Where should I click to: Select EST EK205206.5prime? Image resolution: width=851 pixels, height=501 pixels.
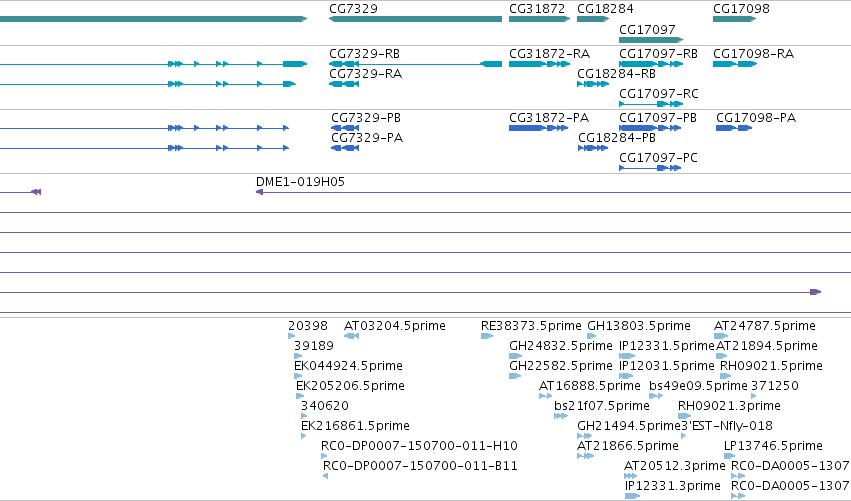[300, 396]
